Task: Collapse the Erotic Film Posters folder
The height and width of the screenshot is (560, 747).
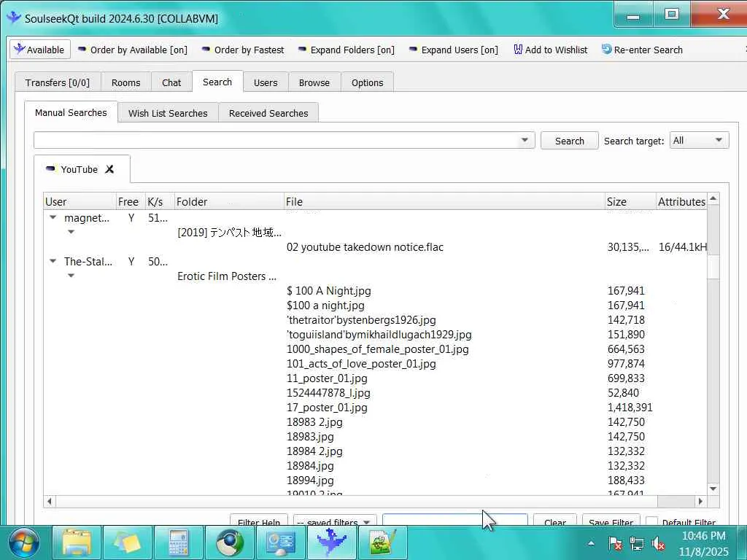Action: [71, 275]
